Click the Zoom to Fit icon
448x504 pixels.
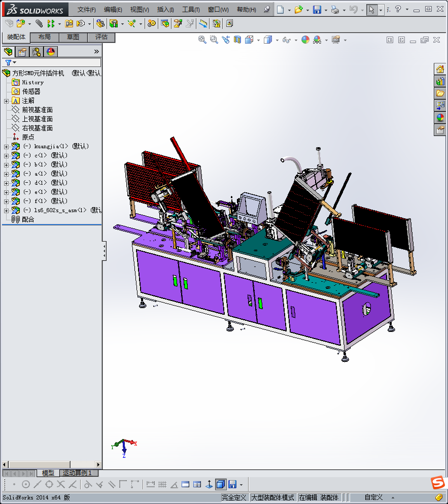coord(202,40)
